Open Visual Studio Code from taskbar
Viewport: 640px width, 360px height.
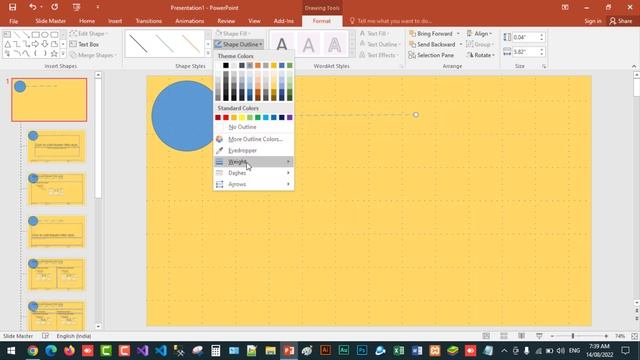point(161,351)
